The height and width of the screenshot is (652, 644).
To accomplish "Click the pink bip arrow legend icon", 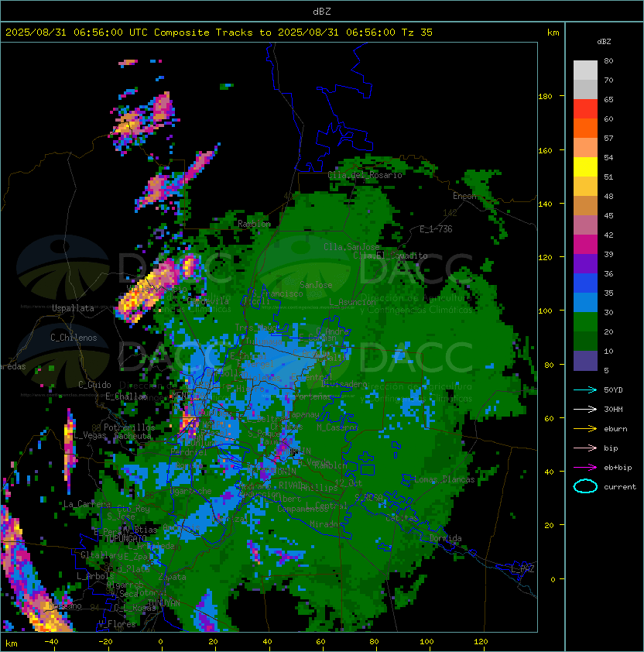I will point(585,448).
